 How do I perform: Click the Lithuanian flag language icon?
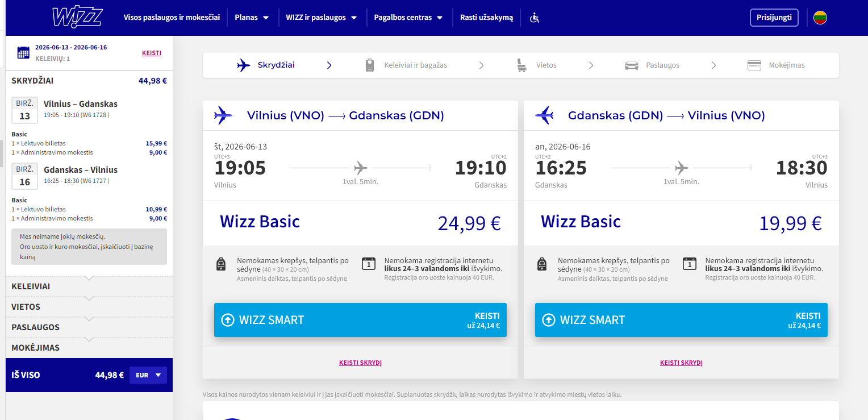[820, 18]
